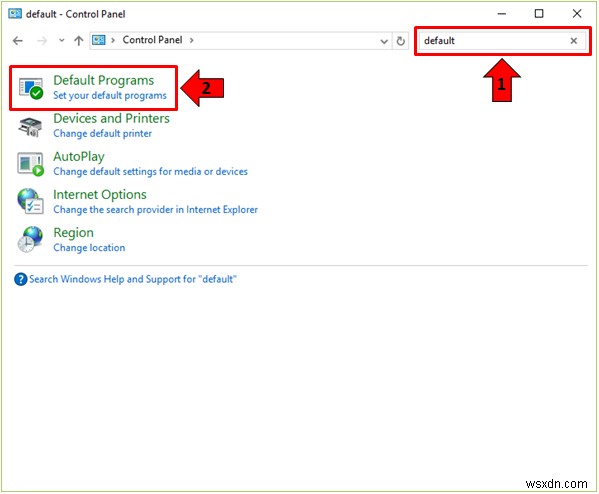The height and width of the screenshot is (494, 599).
Task: Click Change the search provider in Internet Explorer
Action: (x=155, y=210)
